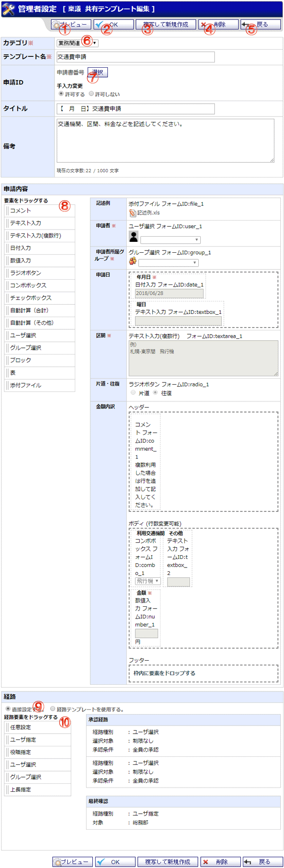
Task: Click the タイトル input field
Action: click(135, 109)
